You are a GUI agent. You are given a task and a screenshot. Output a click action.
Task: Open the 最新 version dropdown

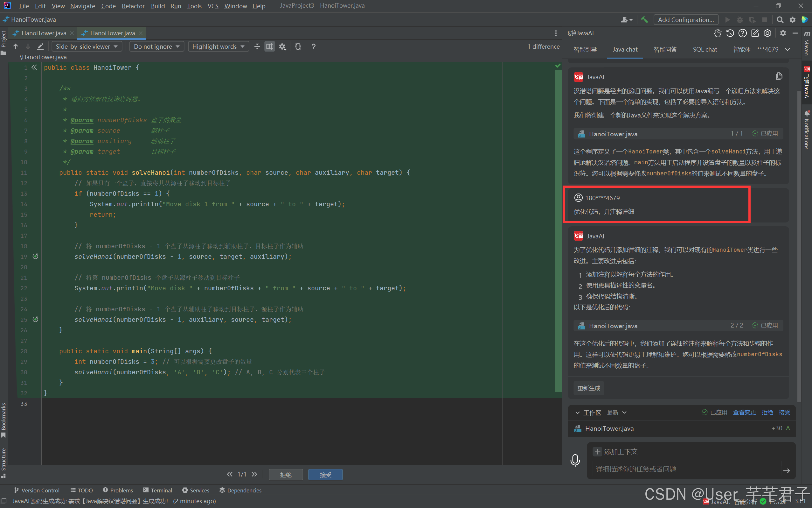coord(617,412)
